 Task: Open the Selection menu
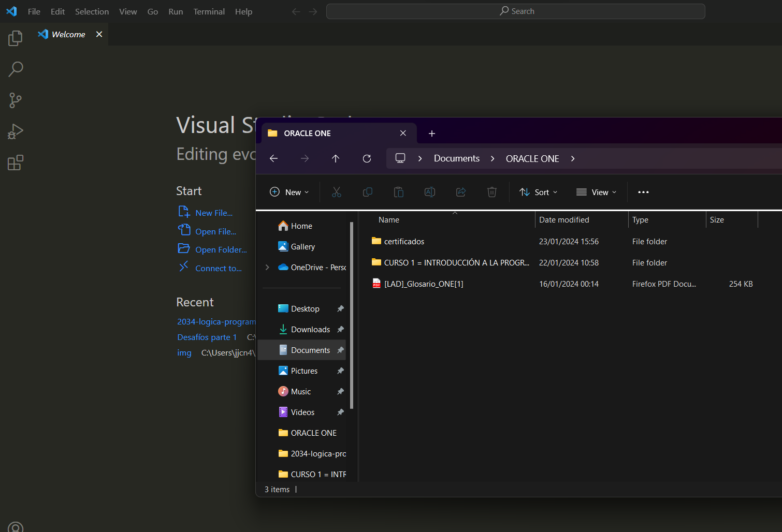92,11
